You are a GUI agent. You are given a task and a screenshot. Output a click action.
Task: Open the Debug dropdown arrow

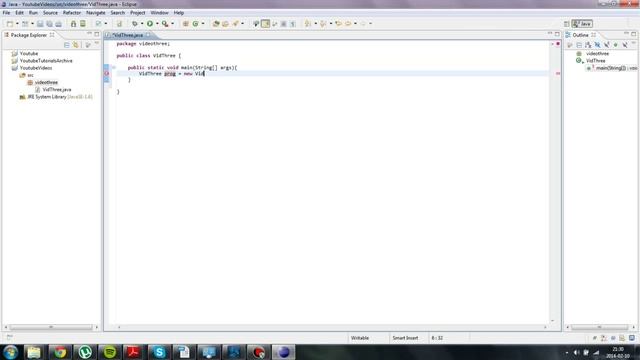point(142,24)
